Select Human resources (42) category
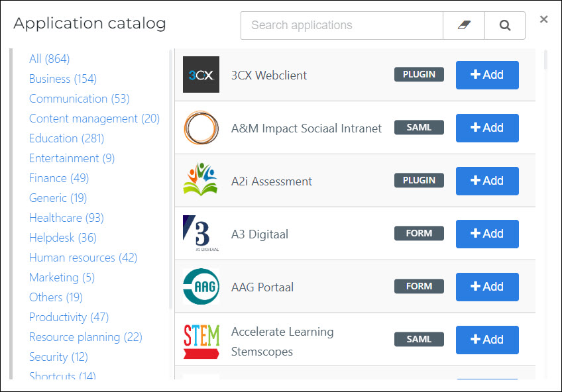562x392 pixels. pyautogui.click(x=83, y=258)
